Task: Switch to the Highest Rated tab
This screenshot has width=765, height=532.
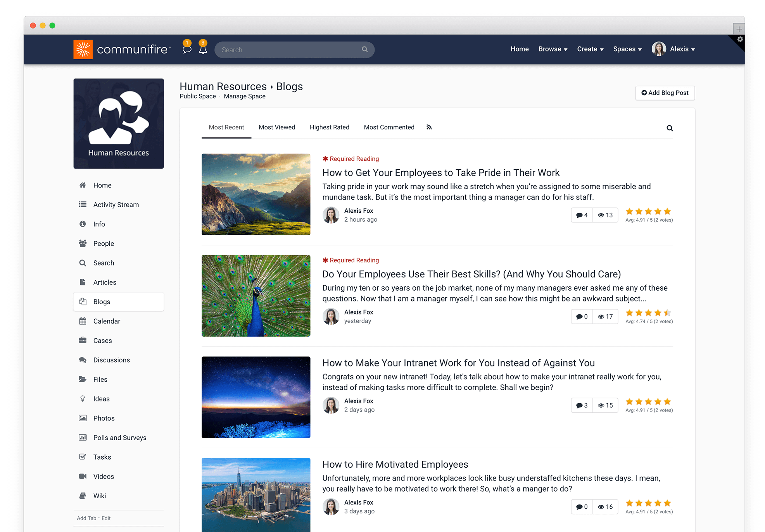Action: [x=329, y=127]
